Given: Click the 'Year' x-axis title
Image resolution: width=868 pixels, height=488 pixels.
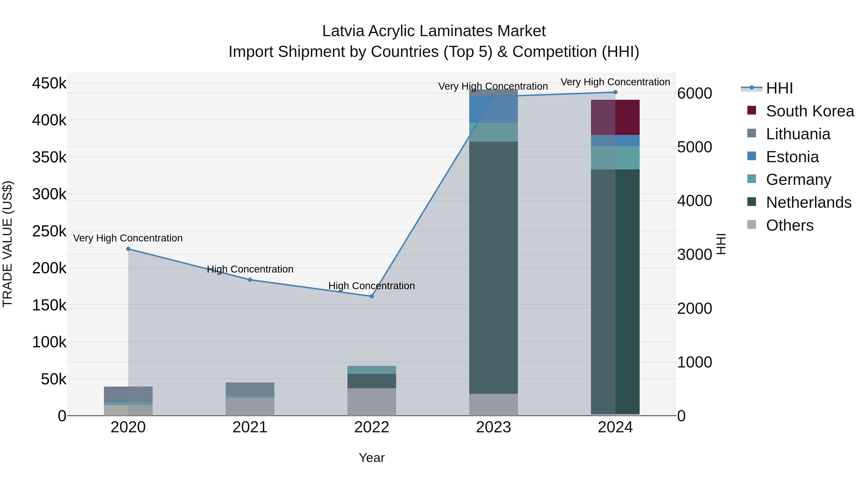Looking at the screenshot, I should tap(372, 458).
